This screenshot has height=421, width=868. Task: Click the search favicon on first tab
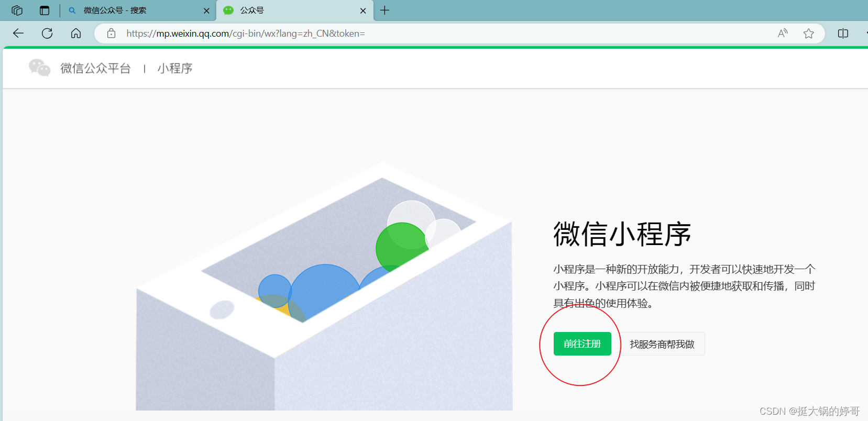pyautogui.click(x=72, y=10)
